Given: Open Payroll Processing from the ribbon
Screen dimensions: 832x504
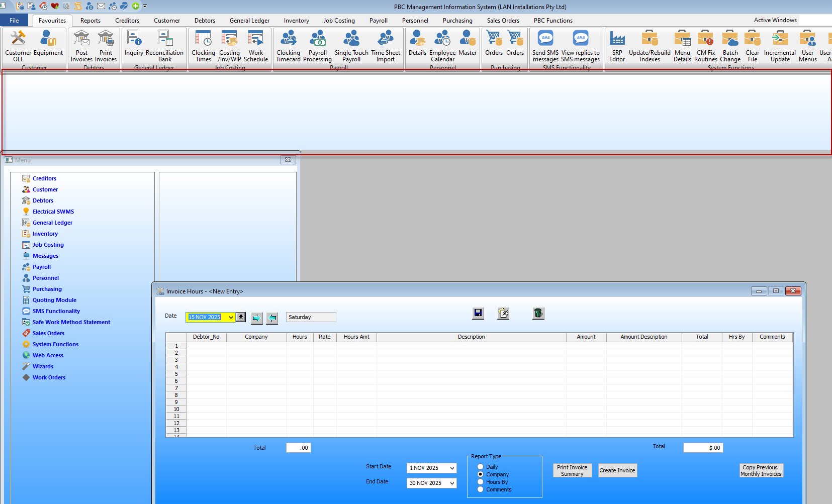Looking at the screenshot, I should coord(317,46).
